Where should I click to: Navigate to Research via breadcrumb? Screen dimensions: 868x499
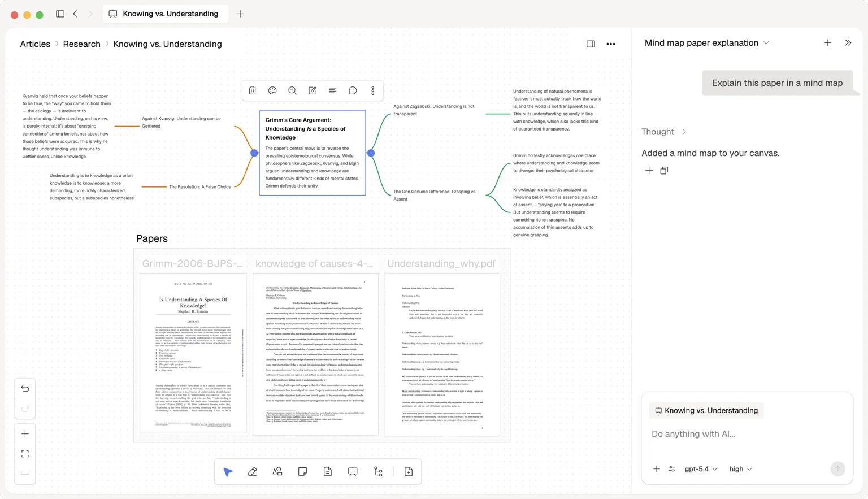(x=81, y=44)
